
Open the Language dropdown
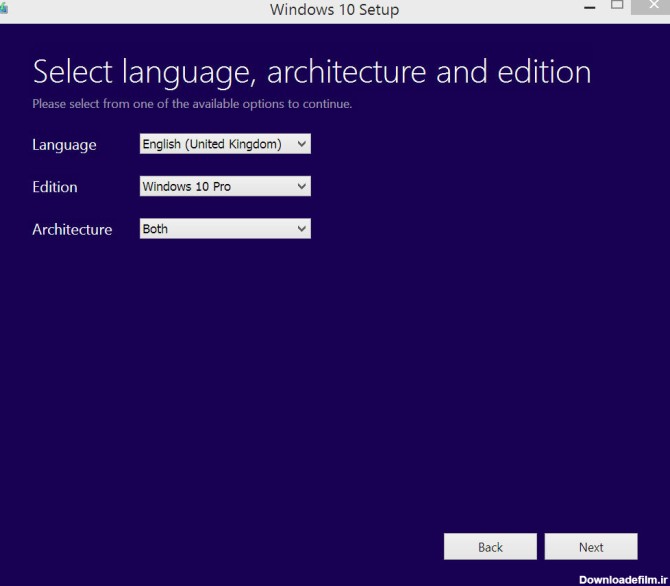click(x=225, y=144)
